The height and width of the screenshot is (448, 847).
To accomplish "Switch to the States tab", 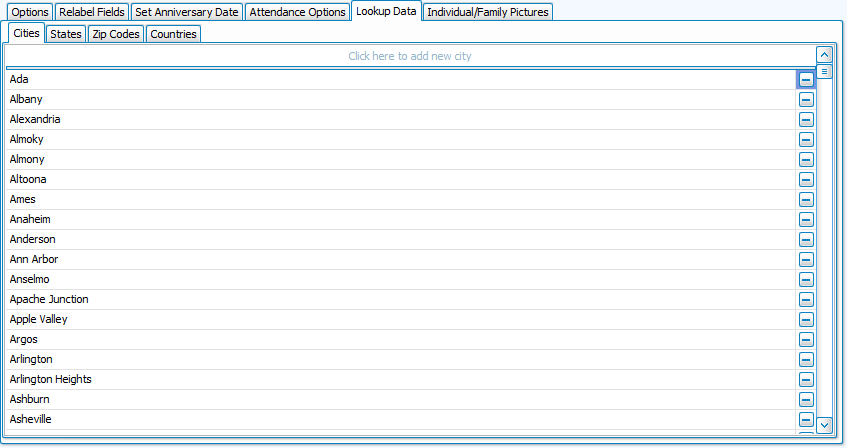I will point(66,34).
